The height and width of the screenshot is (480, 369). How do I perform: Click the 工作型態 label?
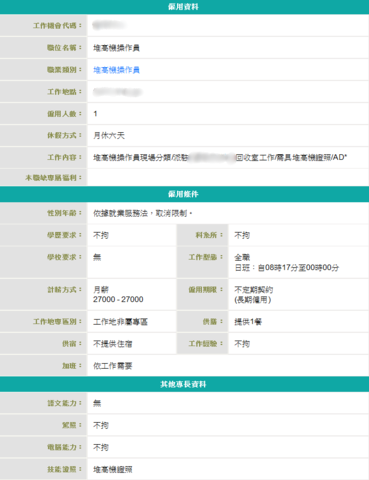click(206, 257)
